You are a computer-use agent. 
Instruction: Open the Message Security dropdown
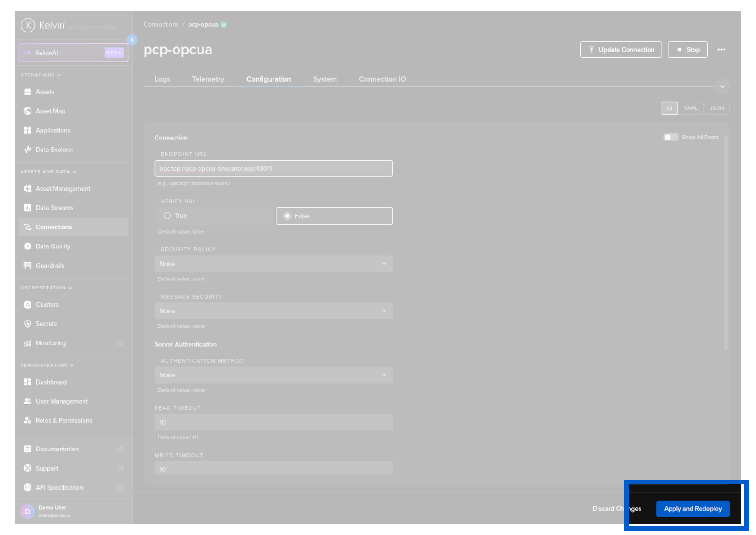[x=273, y=311]
